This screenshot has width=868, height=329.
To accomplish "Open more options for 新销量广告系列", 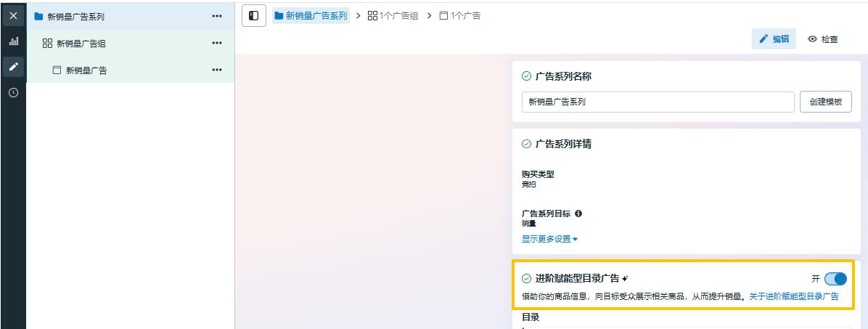I will point(217,16).
